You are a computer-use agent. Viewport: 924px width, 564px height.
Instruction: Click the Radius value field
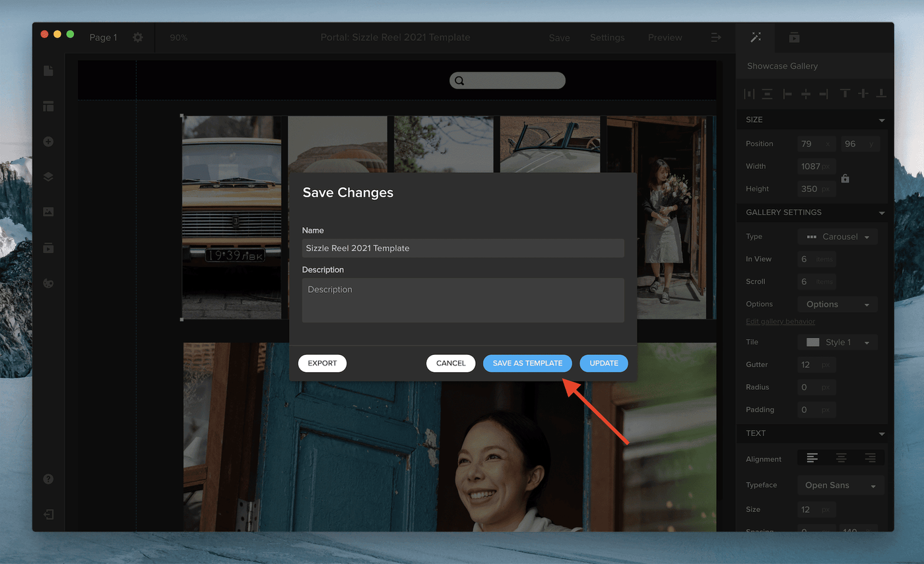coord(816,387)
